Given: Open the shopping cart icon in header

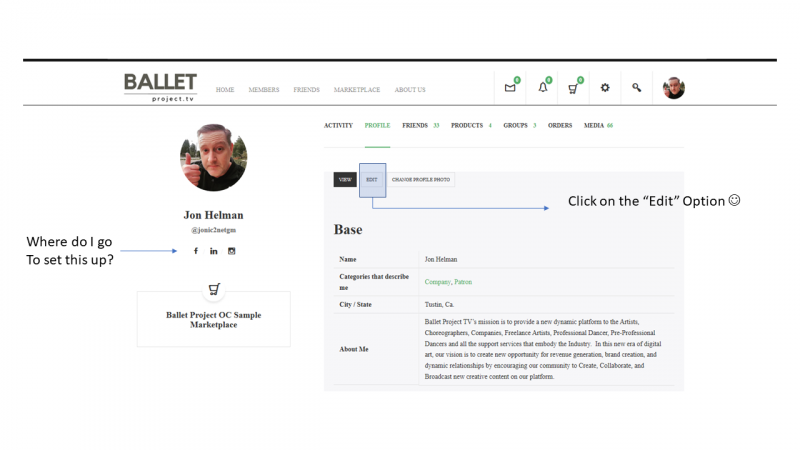Looking at the screenshot, I should click(x=573, y=88).
